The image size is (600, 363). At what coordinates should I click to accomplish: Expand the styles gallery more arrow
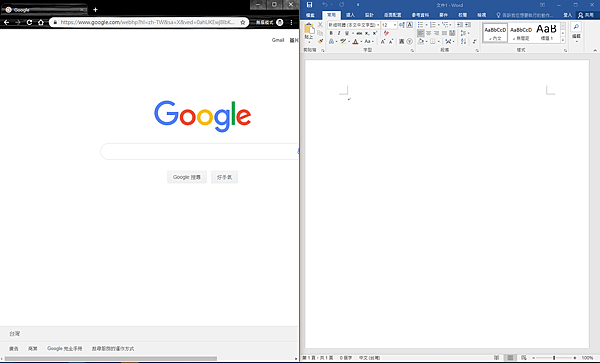[563, 40]
